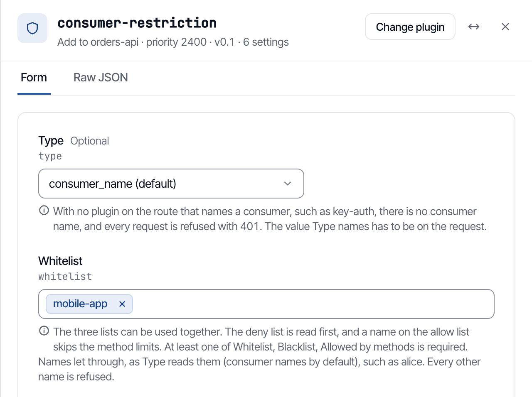Click the Change plugin button
This screenshot has width=532, height=397.
[410, 27]
